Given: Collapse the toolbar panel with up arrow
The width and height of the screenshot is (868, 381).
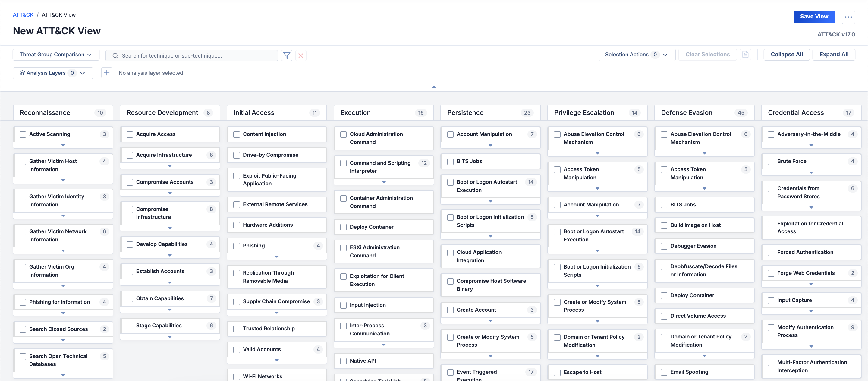Looking at the screenshot, I should click(x=434, y=87).
